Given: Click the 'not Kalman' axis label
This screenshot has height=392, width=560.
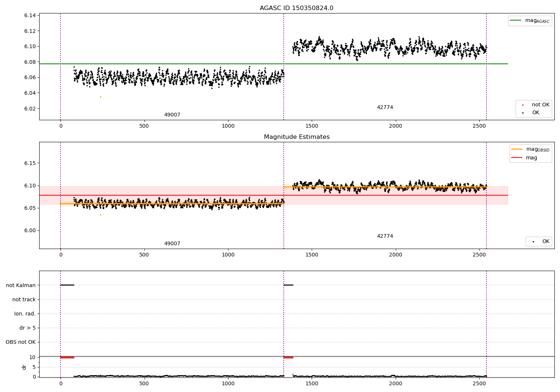Looking at the screenshot, I should coord(21,285).
